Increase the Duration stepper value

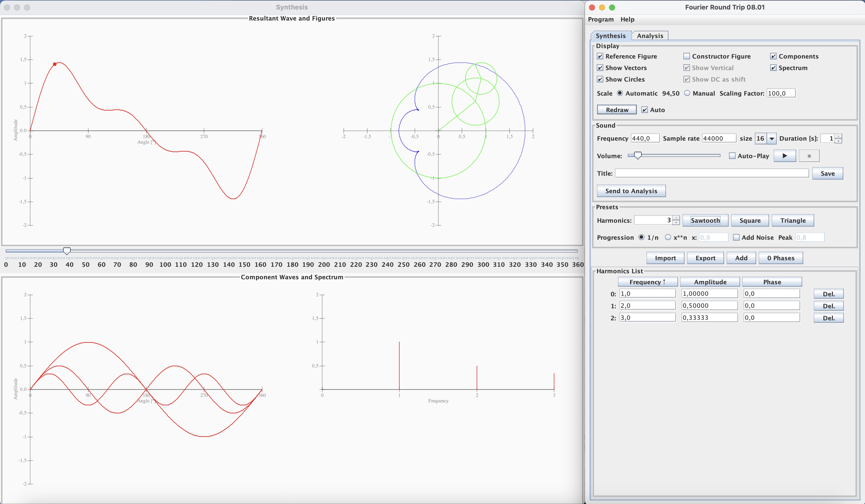[838, 136]
